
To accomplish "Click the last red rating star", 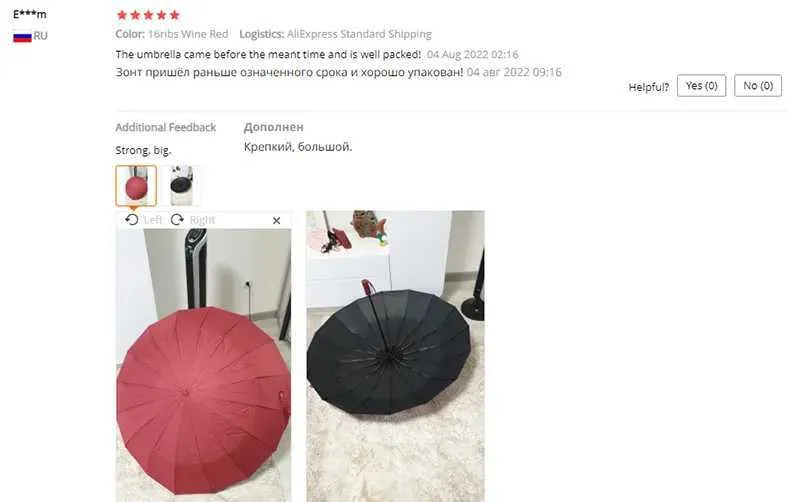I will (x=174, y=15).
